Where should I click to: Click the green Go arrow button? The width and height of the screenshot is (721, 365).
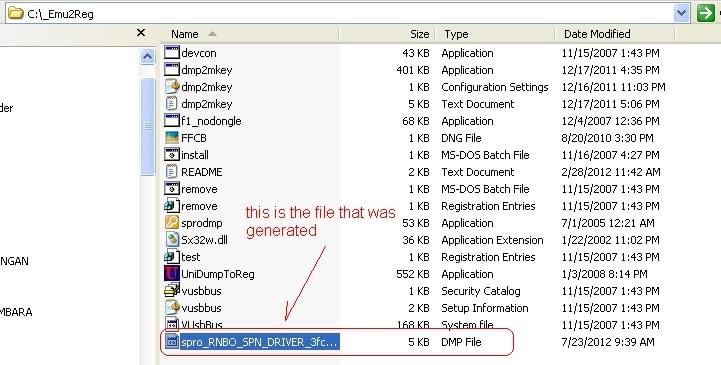point(705,13)
